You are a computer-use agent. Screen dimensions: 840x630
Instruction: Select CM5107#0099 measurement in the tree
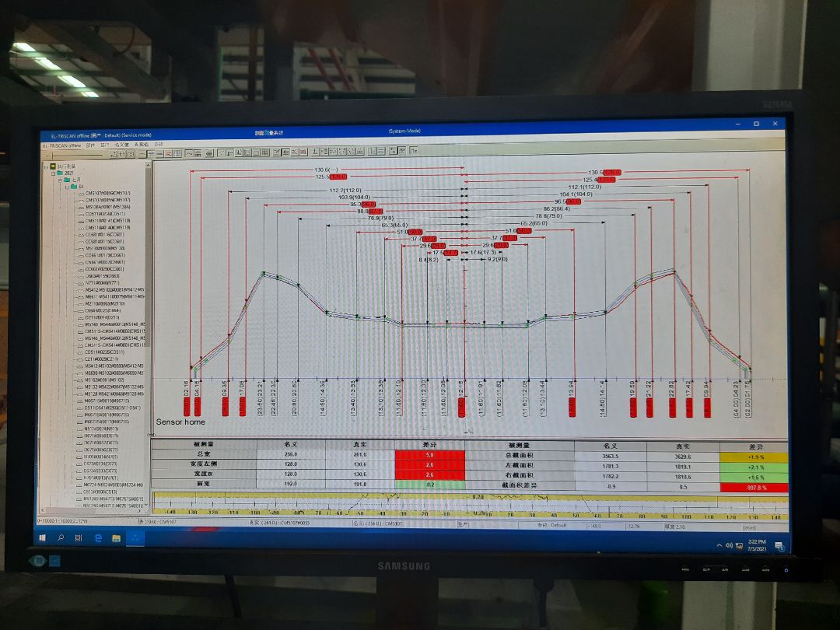point(107,200)
